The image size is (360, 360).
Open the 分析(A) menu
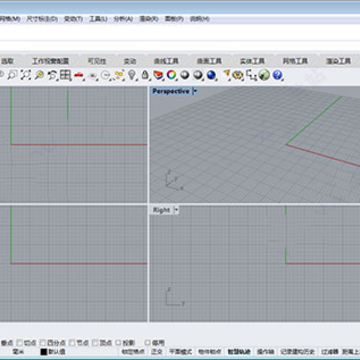tap(123, 19)
